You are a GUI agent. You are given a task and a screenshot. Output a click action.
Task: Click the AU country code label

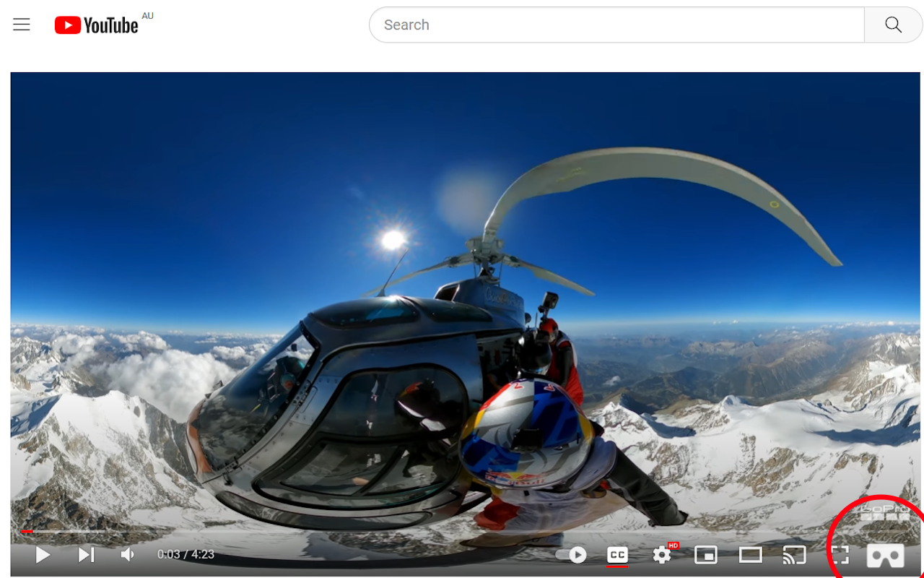tap(148, 16)
